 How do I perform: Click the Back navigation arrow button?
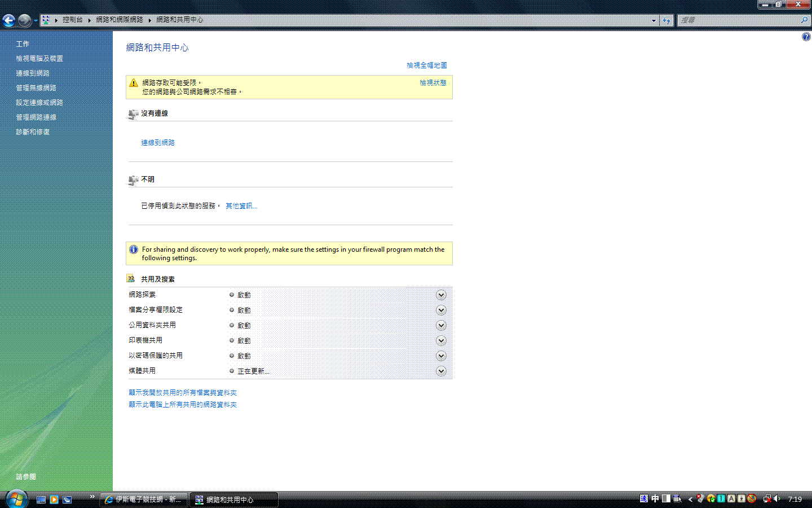click(9, 21)
